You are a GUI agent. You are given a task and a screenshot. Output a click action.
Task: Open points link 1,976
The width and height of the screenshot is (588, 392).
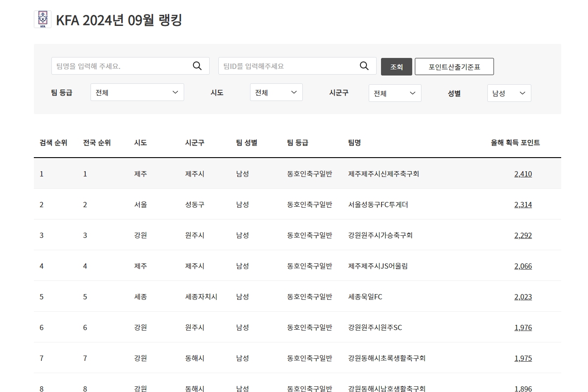click(x=523, y=327)
